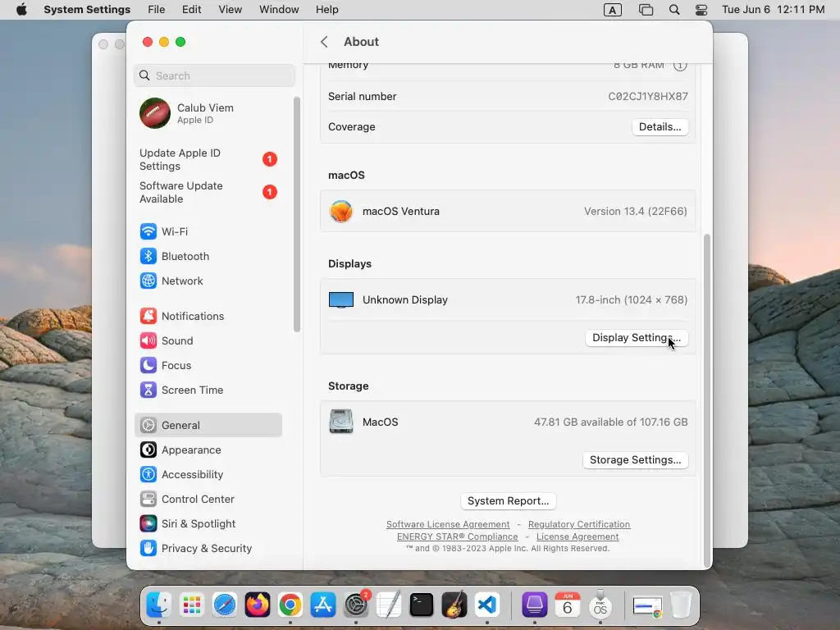This screenshot has width=840, height=630.
Task: Click the Calub Viem profile picture
Action: 155,113
